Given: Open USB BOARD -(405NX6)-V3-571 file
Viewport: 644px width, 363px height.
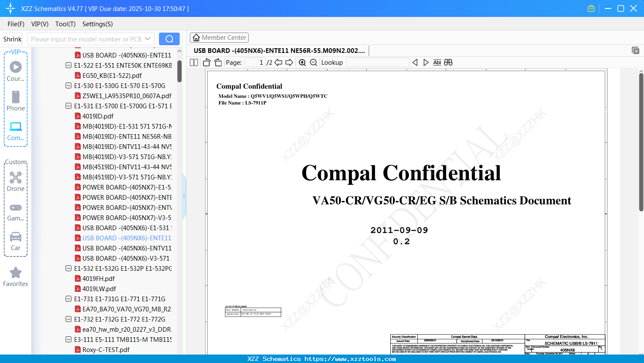Looking at the screenshot, I should point(126,258).
